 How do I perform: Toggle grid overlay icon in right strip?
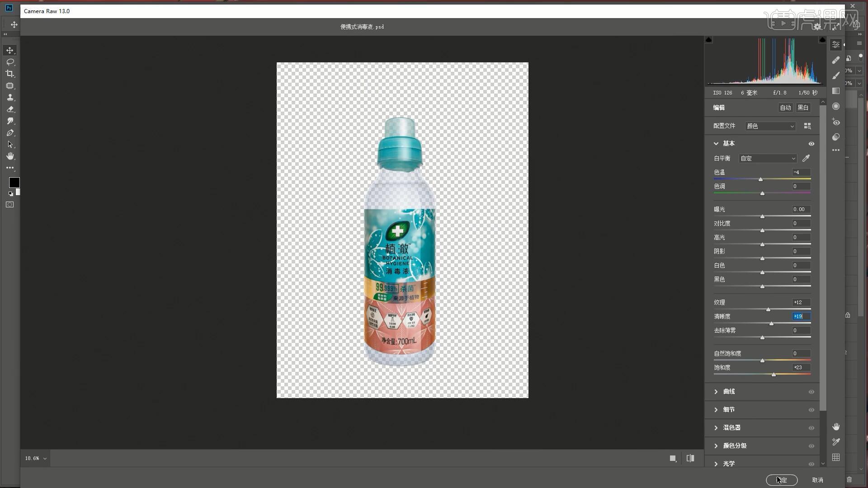coord(836,457)
